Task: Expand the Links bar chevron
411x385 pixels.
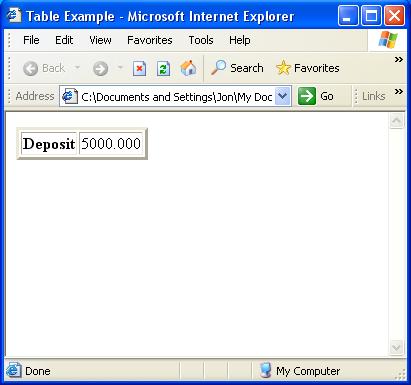Action: pos(399,91)
